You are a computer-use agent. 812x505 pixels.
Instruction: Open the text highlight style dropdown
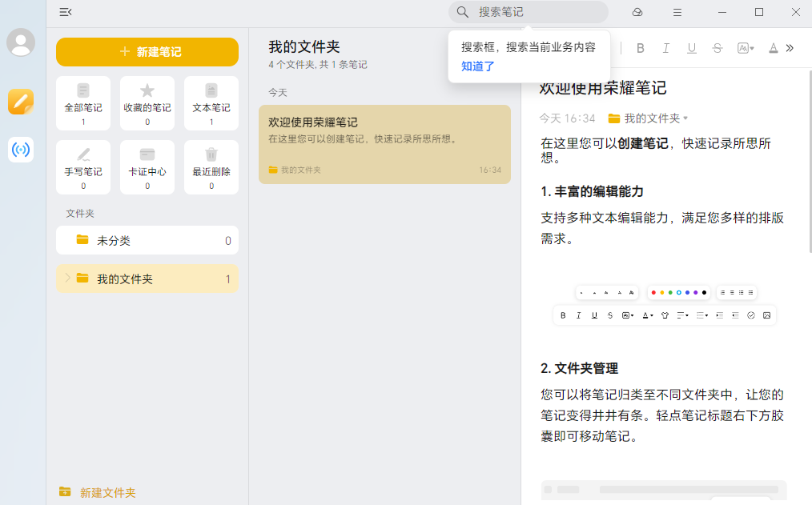(746, 48)
